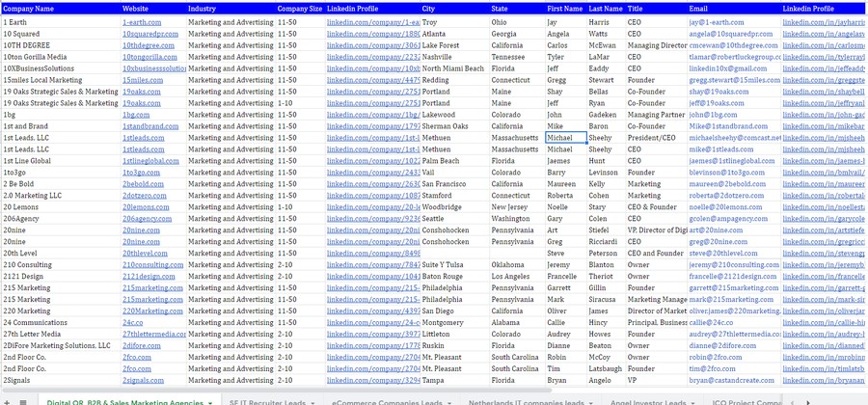Switch to Netherlands IT companies leads sheet
The width and height of the screenshot is (868, 405).
click(527, 403)
